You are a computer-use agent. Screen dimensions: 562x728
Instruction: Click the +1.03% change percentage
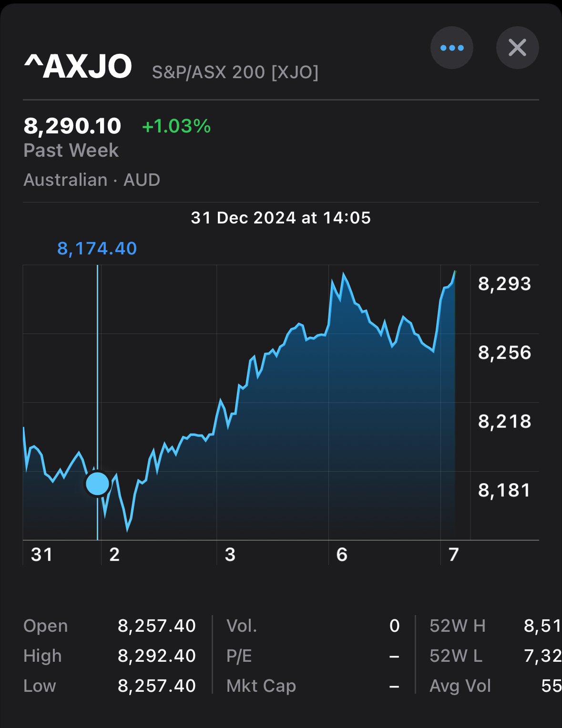[176, 126]
